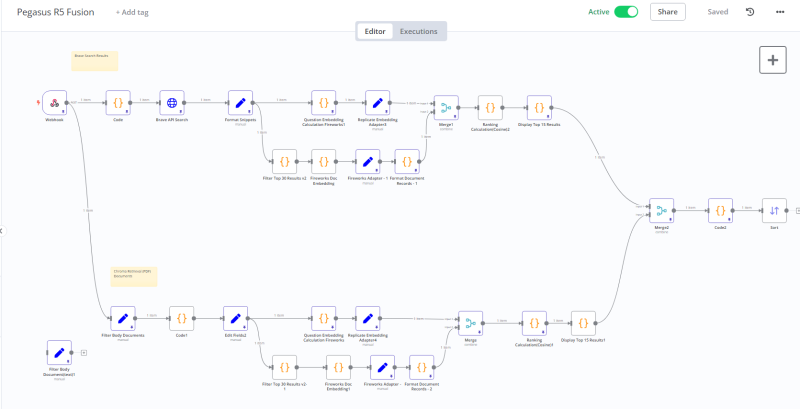Click the Display Top 15 Results node
This screenshot has height=409, width=800.
(539, 108)
